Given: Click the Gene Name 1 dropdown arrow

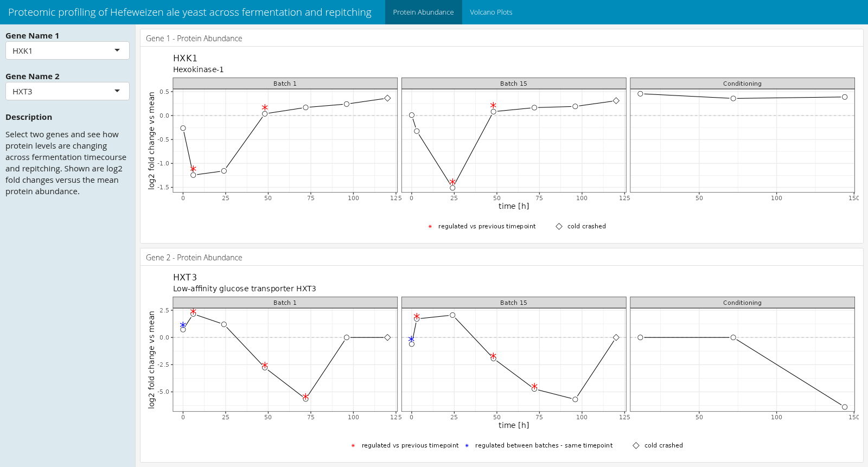Looking at the screenshot, I should click(x=117, y=50).
